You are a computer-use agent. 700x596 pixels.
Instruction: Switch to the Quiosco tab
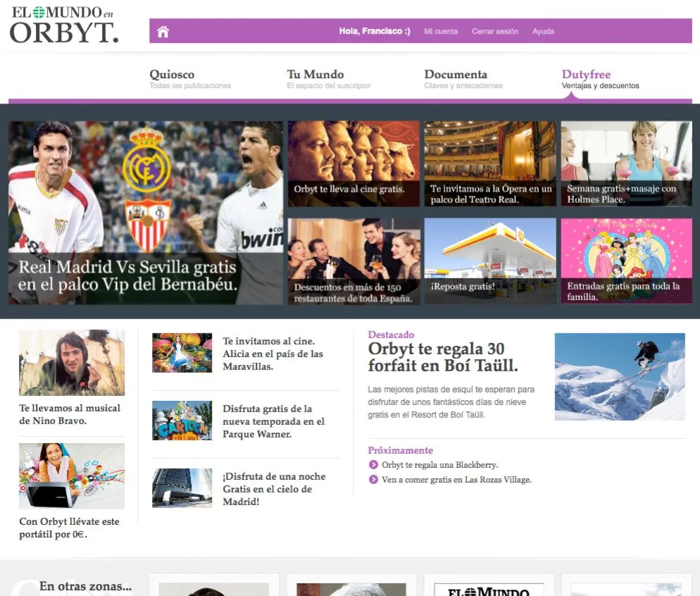pos(190,79)
